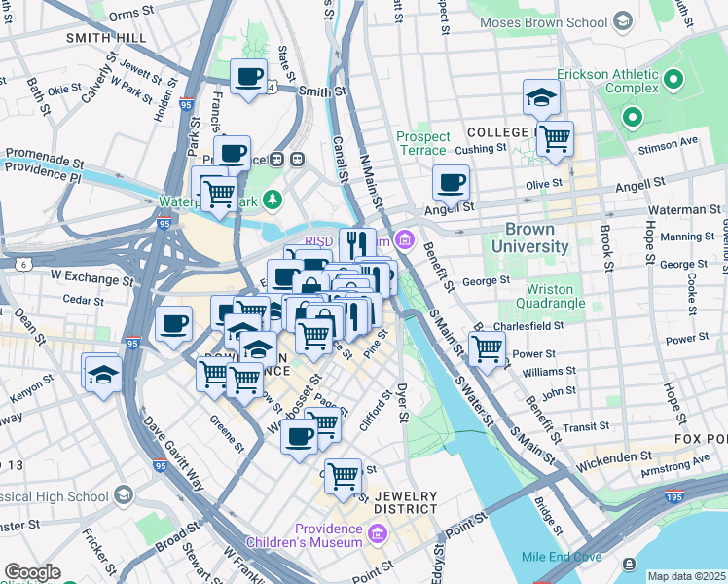728x584 pixels.
Task: Click the Wickenden St label
Action: click(x=614, y=461)
